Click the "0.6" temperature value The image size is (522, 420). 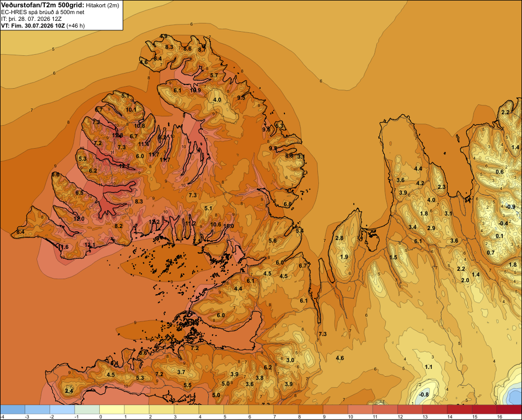pos(500,172)
